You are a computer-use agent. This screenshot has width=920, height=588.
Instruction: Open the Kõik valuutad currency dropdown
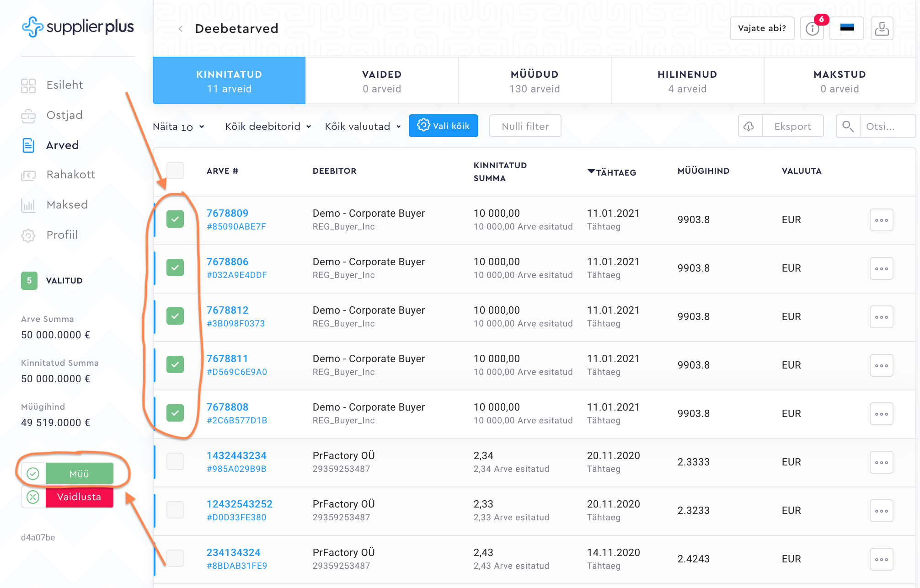coord(363,127)
